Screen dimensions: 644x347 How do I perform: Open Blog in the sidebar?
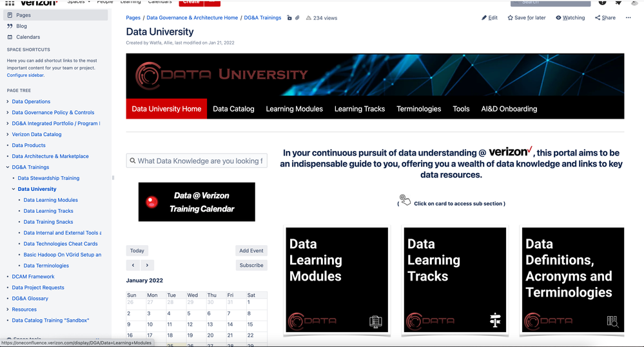[21, 26]
